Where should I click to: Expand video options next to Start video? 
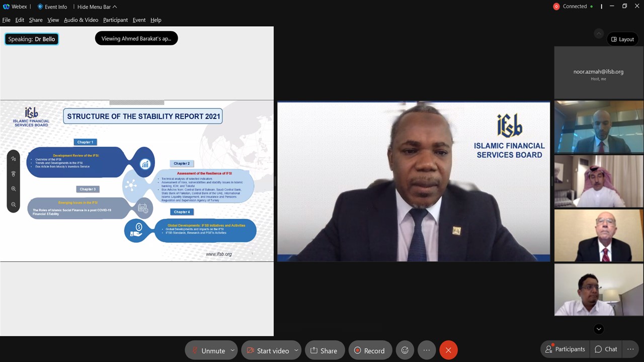296,350
